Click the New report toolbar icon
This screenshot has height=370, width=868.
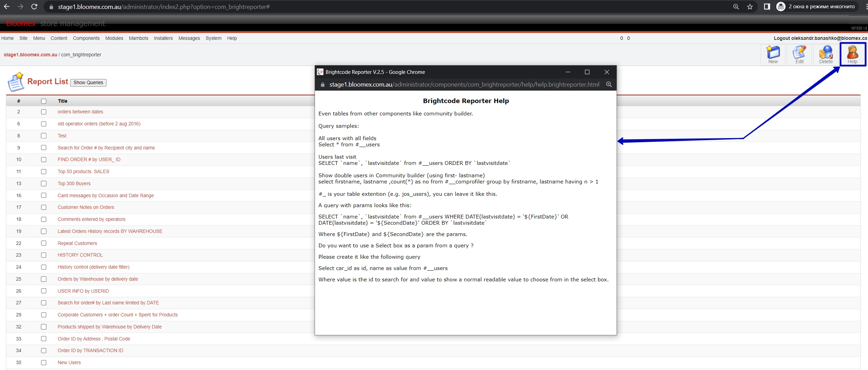coord(773,54)
